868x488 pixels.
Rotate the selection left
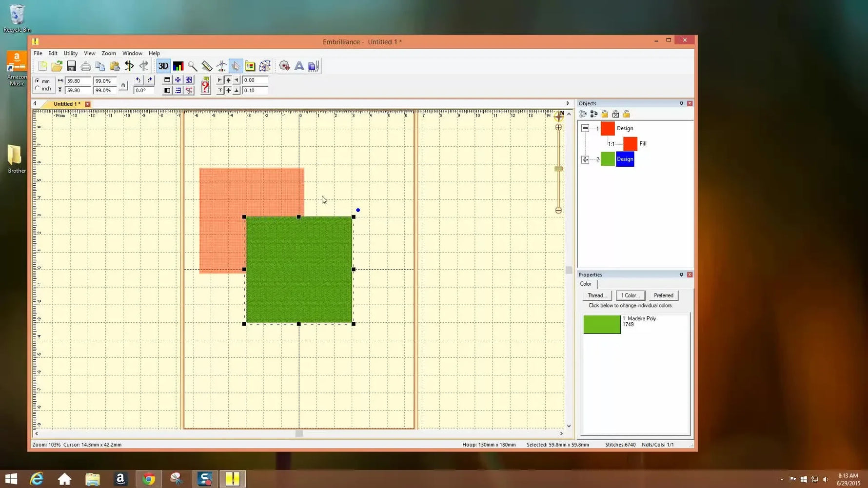[138, 80]
